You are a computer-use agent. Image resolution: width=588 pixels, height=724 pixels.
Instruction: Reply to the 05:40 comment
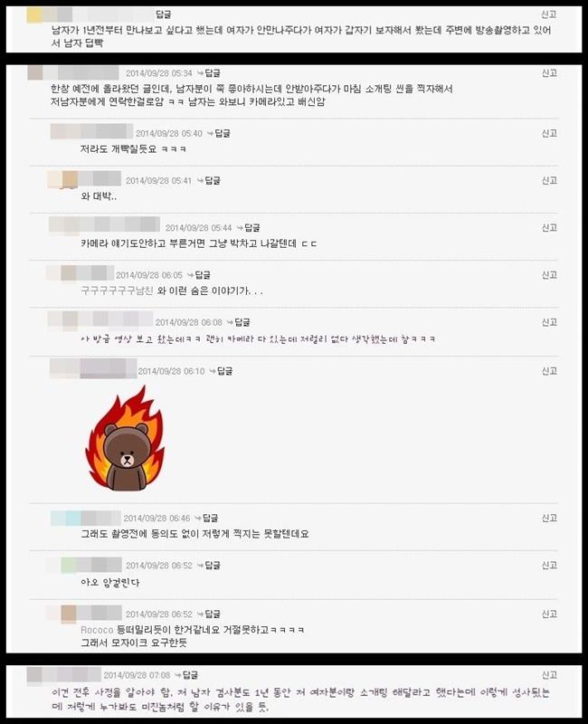[x=223, y=133]
